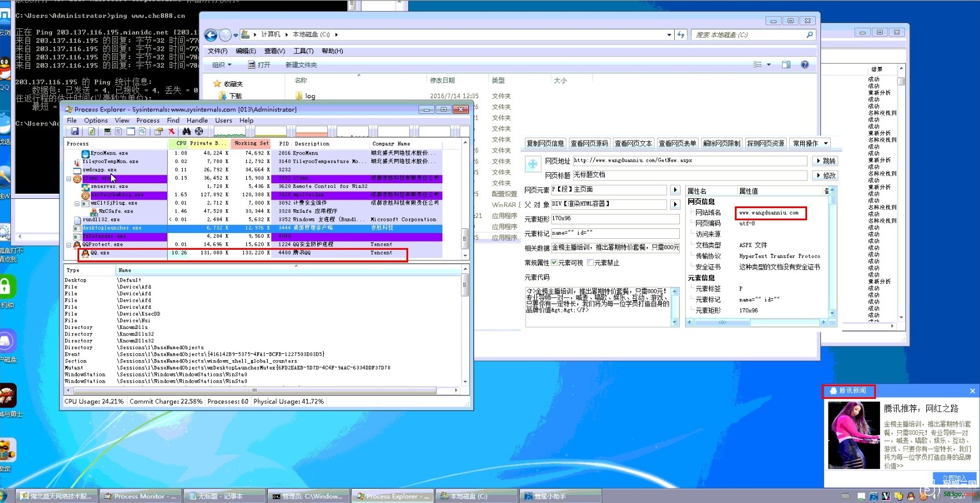Open System Information icon in Process Explorer toolbar
This screenshot has width=980, height=503.
(107, 132)
